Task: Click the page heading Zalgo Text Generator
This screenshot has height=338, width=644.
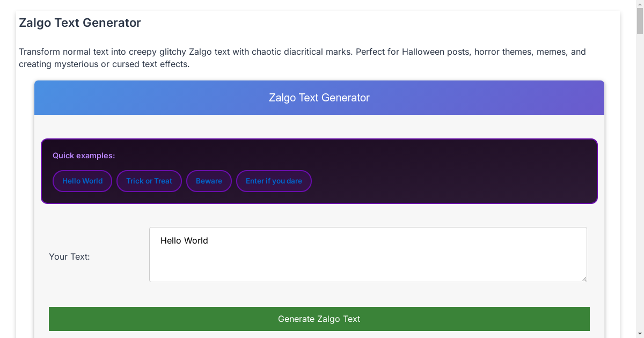Action: pos(80,23)
